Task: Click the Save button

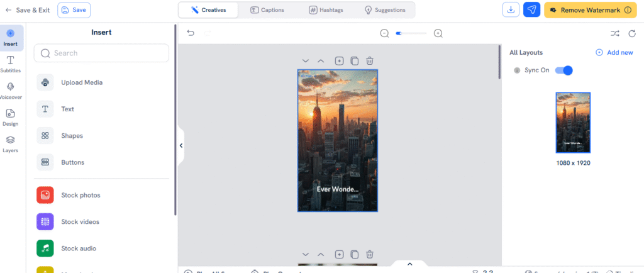Action: tap(74, 10)
